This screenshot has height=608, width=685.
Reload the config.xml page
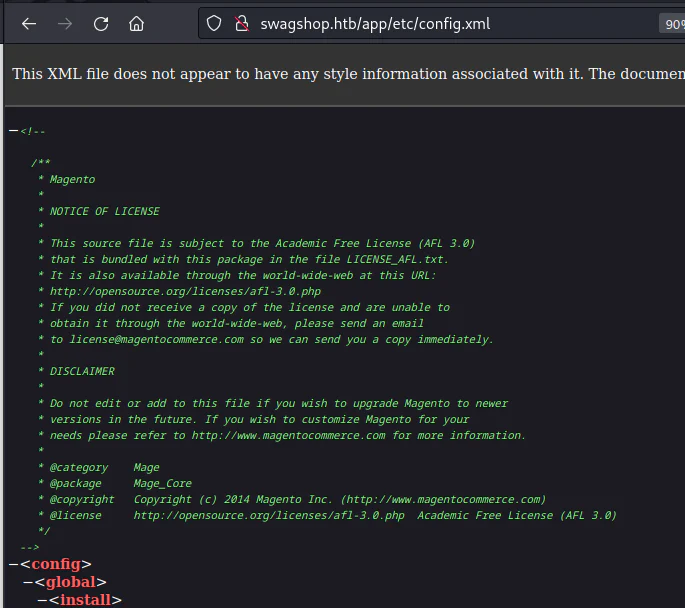[101, 24]
